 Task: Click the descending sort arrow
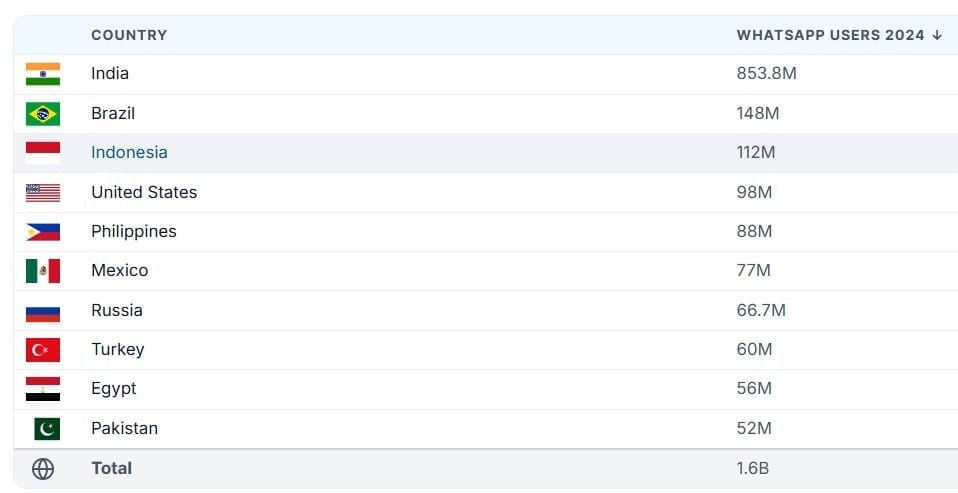click(x=937, y=35)
